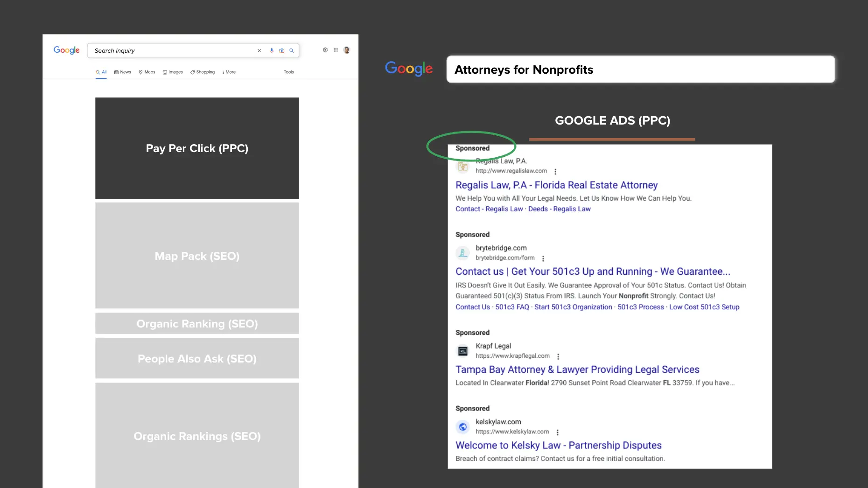Open Welcome to Kelsky Law link
This screenshot has width=868, height=488.
click(x=559, y=446)
